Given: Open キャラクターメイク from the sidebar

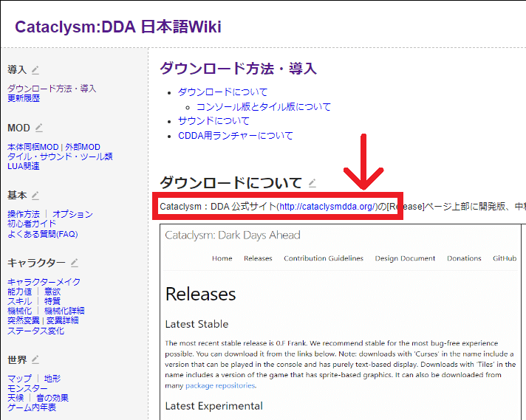Looking at the screenshot, I should pos(44,282).
